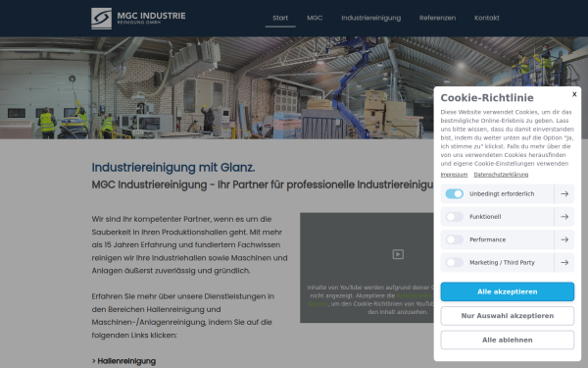Open the Datenschutzerklärung link
Image resolution: width=588 pixels, height=368 pixels.
501,175
